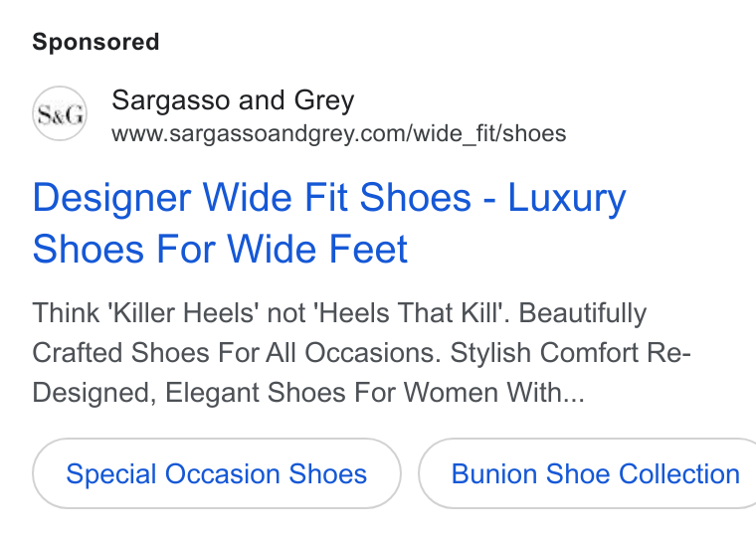Image resolution: width=756 pixels, height=541 pixels.
Task: Click the word Grey in advertiser name
Action: (x=324, y=101)
